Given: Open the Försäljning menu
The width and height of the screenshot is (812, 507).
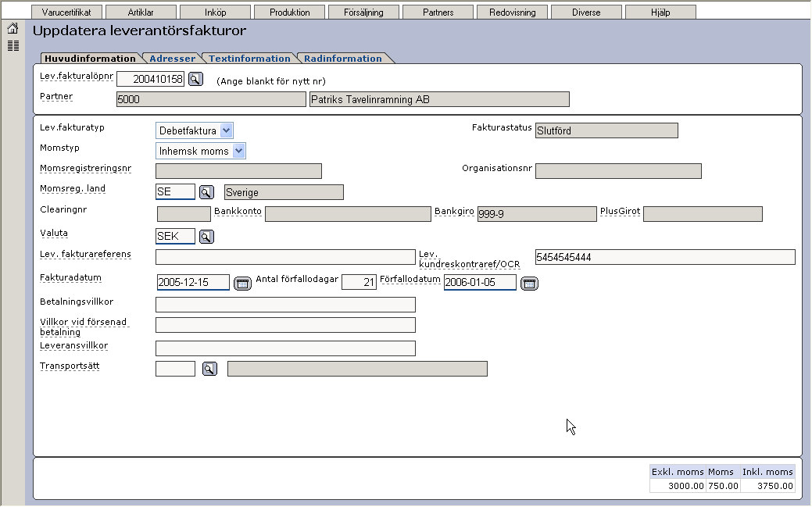Looking at the screenshot, I should pyautogui.click(x=363, y=12).
